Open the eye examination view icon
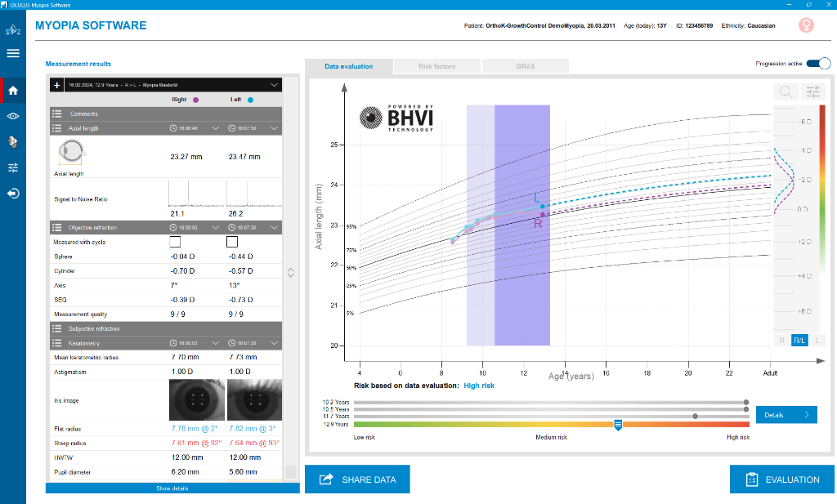Image resolution: width=837 pixels, height=504 pixels. pyautogui.click(x=13, y=116)
